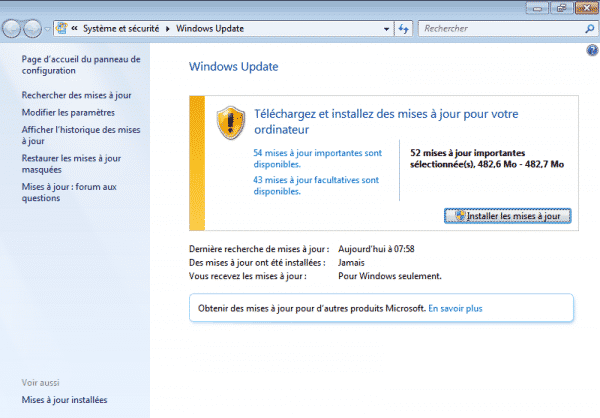Open the 43 mises à jour facultatives link
600x418 pixels.
pyautogui.click(x=316, y=186)
